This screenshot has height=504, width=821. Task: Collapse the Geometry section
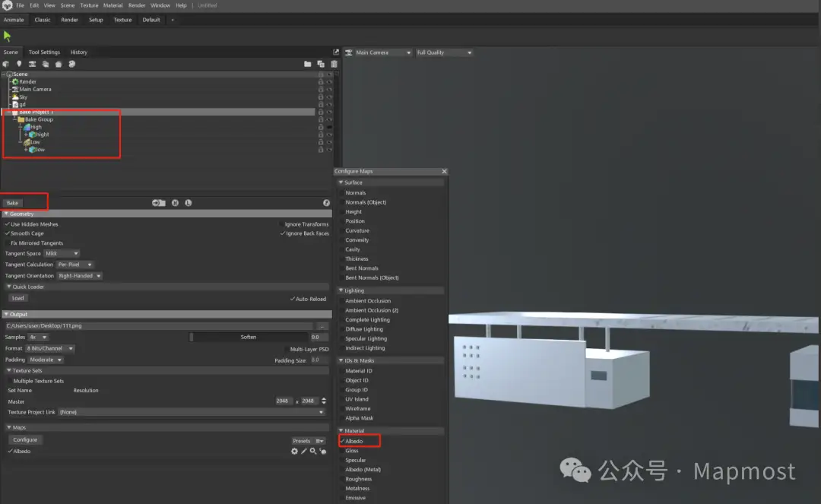point(6,214)
